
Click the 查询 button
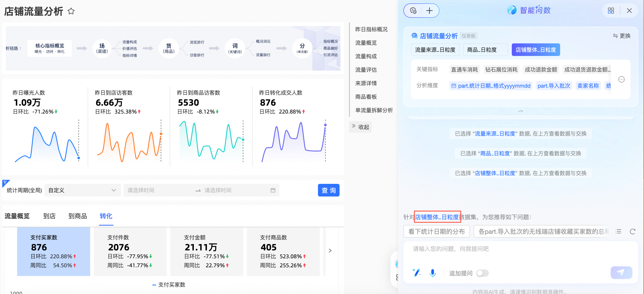point(329,190)
